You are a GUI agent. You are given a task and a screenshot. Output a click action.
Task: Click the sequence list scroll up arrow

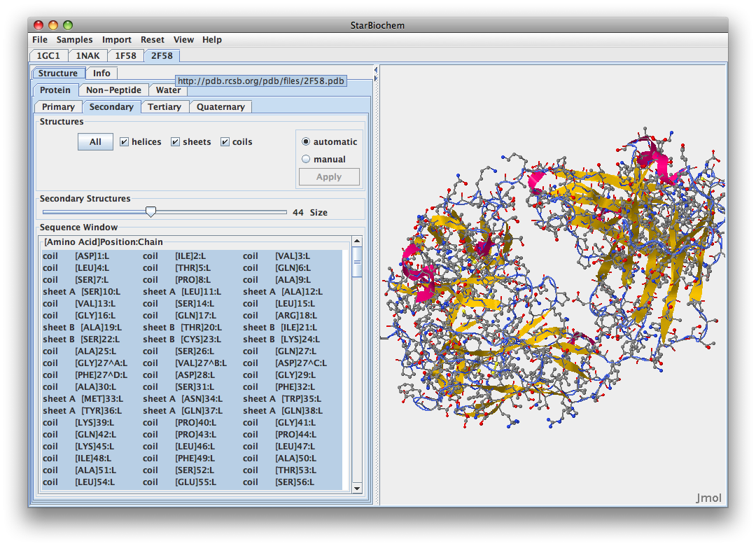coord(357,241)
